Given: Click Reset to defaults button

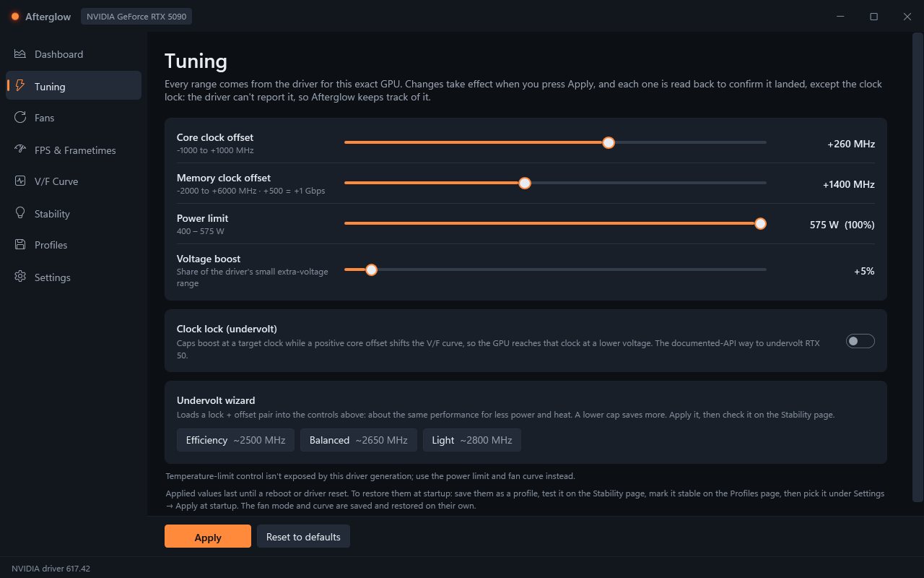Looking at the screenshot, I should [303, 537].
